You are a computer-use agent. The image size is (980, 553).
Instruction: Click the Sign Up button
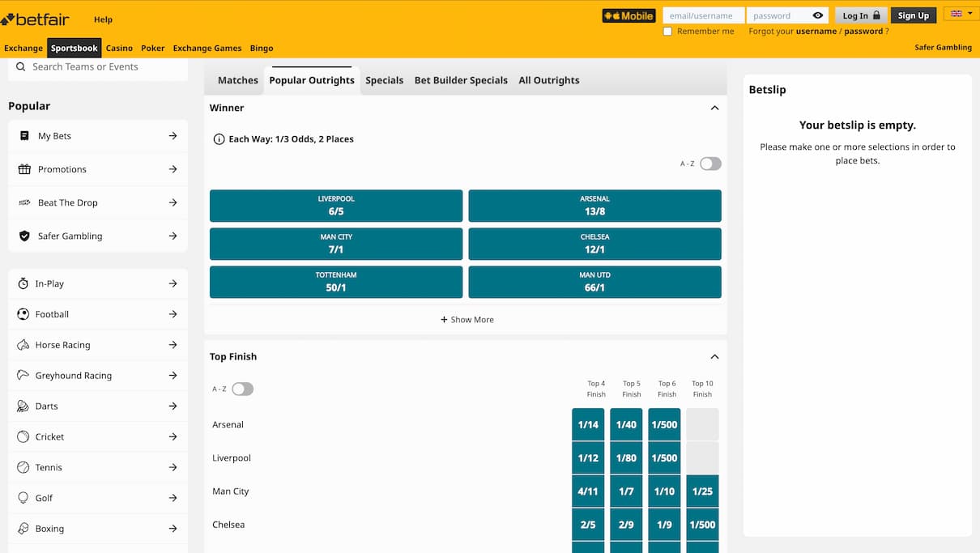tap(914, 15)
